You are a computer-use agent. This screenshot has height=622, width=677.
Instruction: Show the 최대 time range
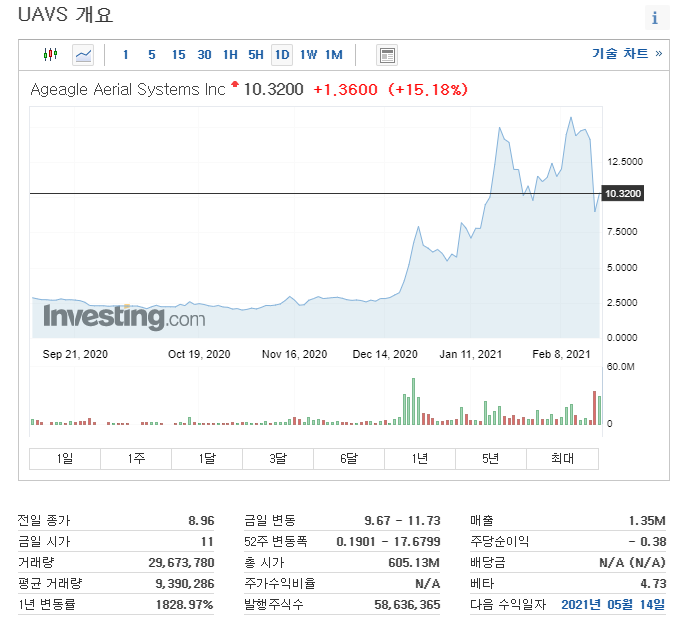(x=563, y=458)
